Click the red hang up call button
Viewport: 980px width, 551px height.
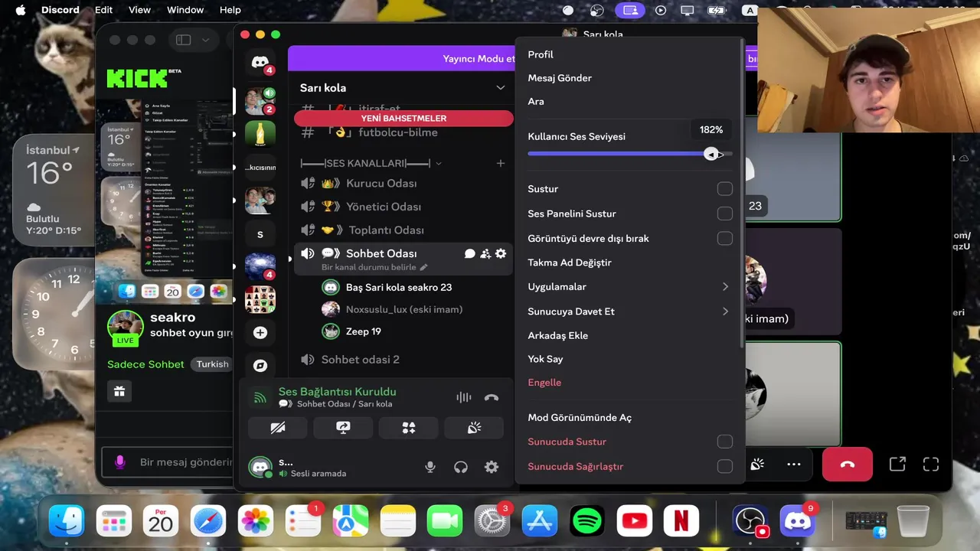click(x=848, y=464)
